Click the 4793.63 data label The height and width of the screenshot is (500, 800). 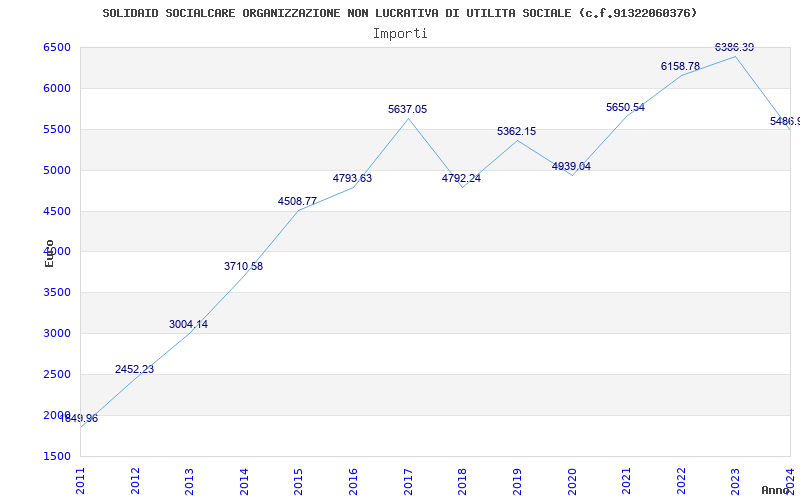[353, 179]
